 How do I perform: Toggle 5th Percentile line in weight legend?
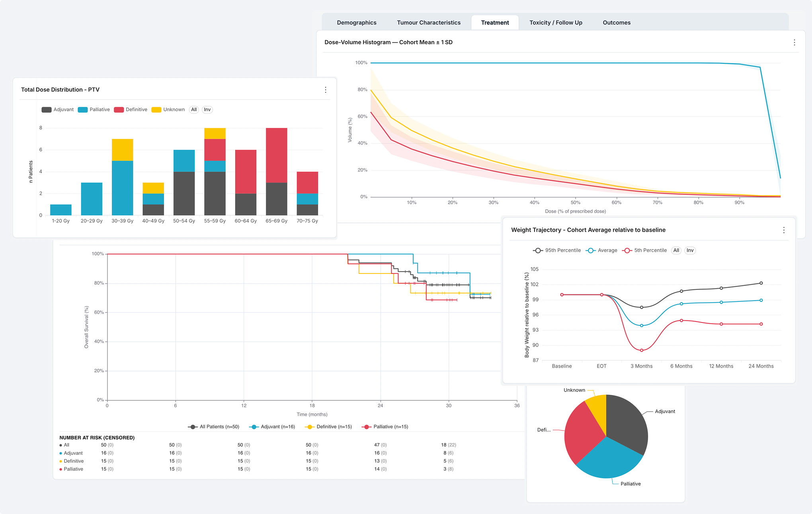coord(644,250)
